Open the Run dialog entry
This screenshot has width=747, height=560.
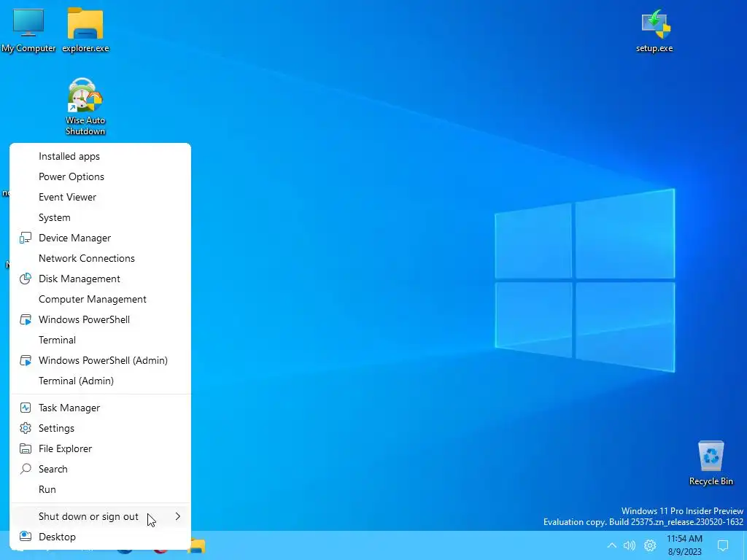pos(100,489)
